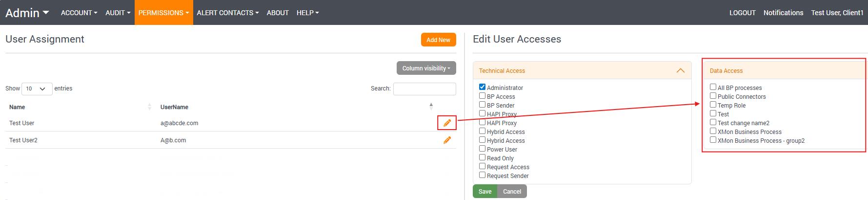This screenshot has height=200, width=868.
Task: Open the Column visibility dropdown
Action: (426, 68)
